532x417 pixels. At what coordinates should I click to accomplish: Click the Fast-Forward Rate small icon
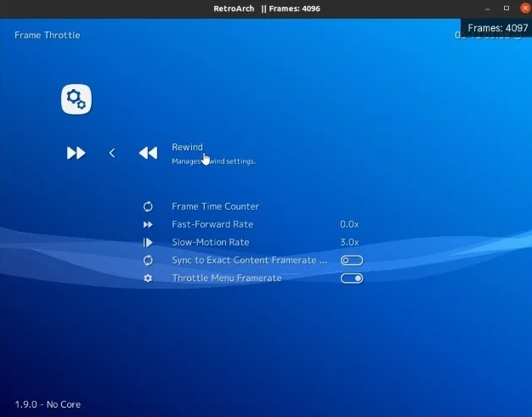(148, 224)
